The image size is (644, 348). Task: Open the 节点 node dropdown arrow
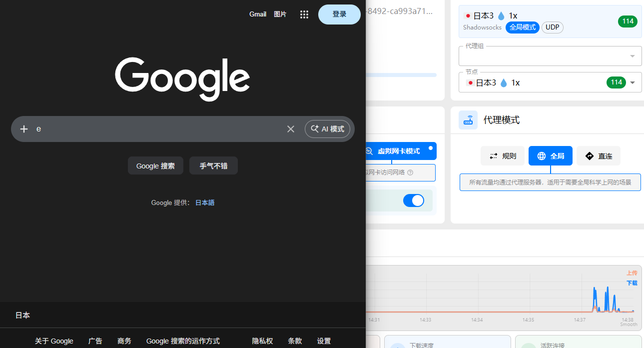pos(633,82)
